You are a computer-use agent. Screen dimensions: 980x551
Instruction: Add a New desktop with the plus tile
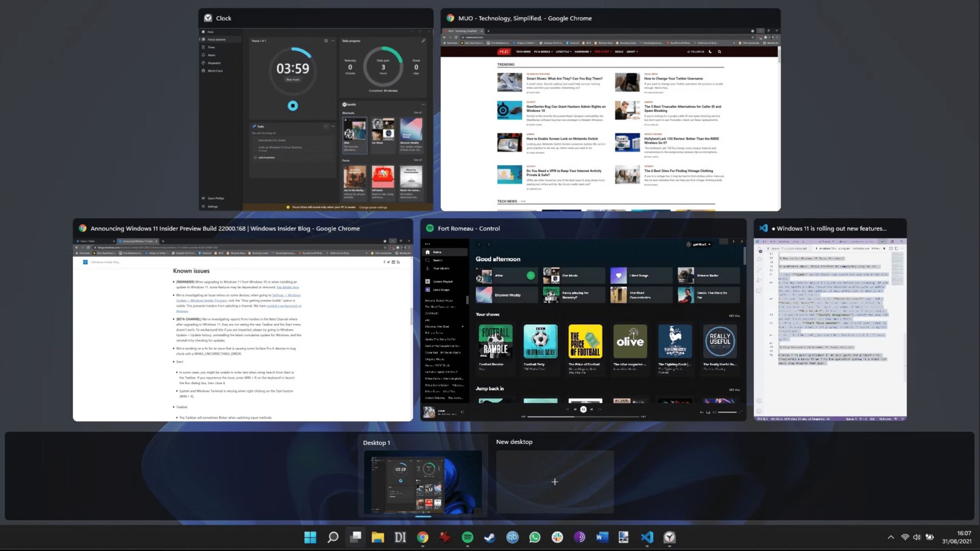coord(555,482)
